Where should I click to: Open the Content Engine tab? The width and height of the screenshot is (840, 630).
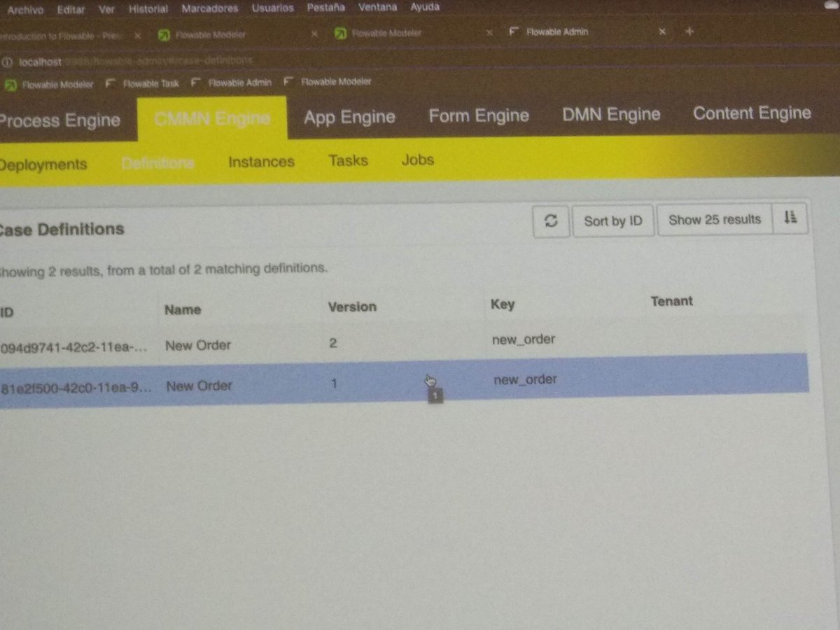point(752,113)
